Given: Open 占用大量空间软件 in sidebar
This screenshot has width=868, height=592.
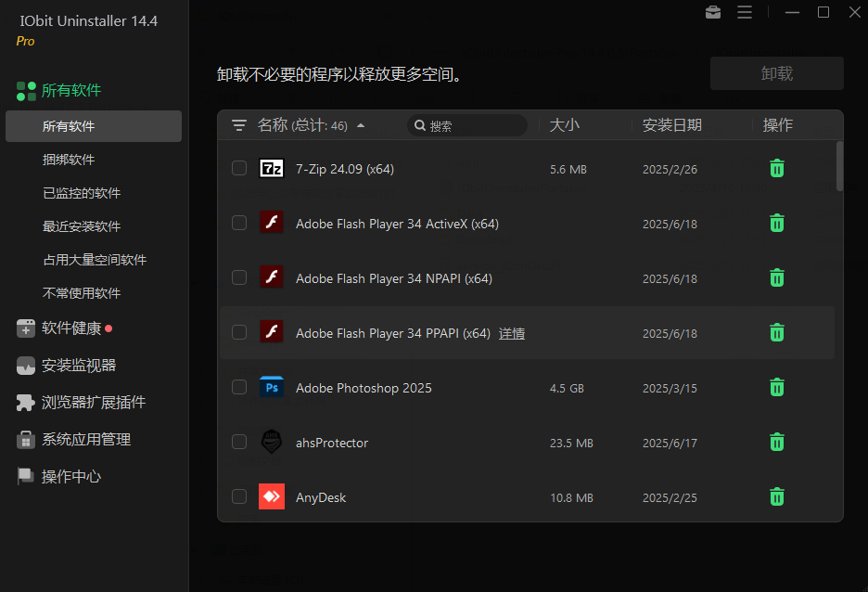Looking at the screenshot, I should click(x=95, y=260).
